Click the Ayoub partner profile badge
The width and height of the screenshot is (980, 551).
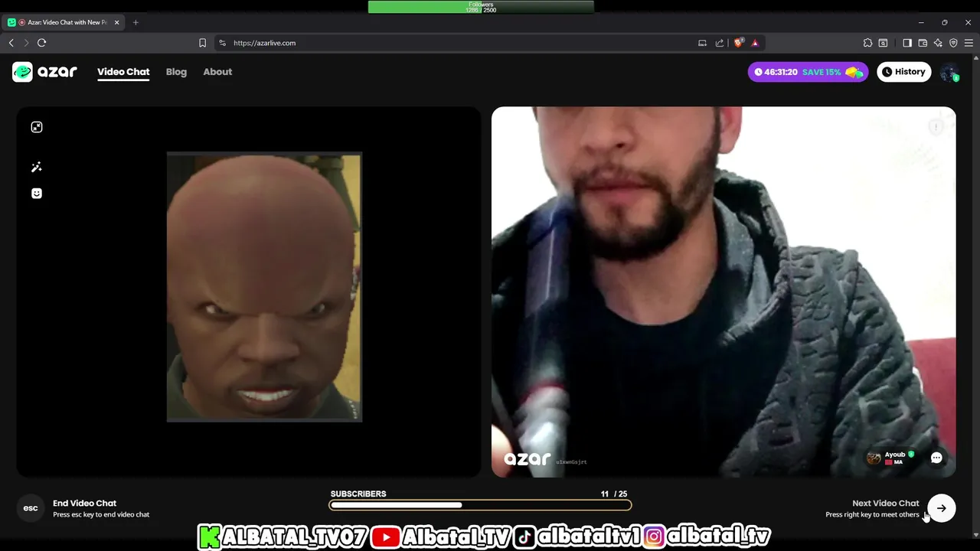pos(890,458)
